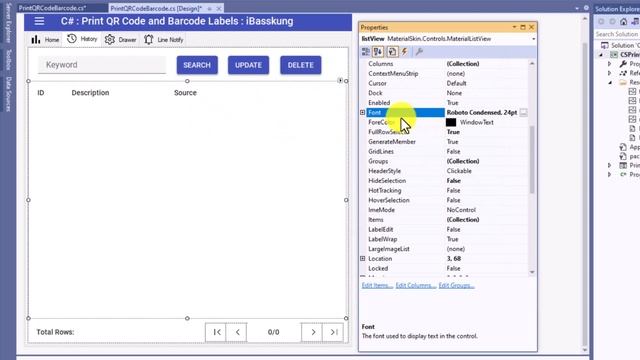
Task: Click the UPDATE button
Action: tap(249, 65)
